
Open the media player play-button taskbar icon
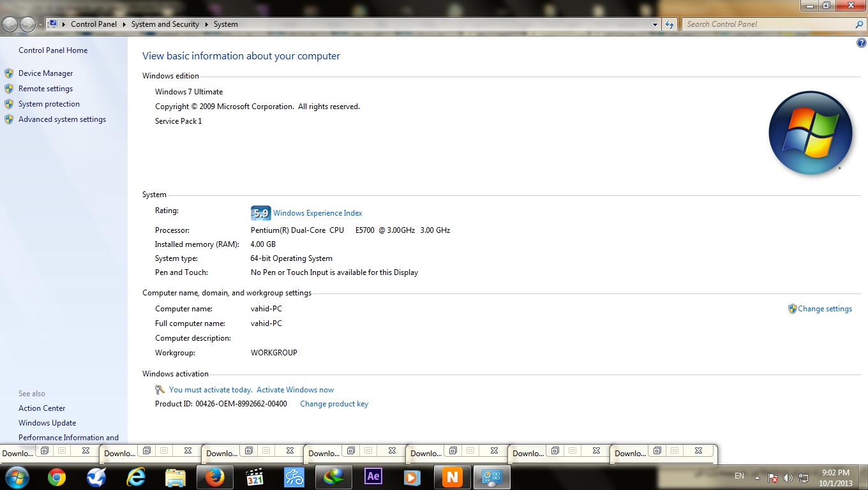[412, 477]
